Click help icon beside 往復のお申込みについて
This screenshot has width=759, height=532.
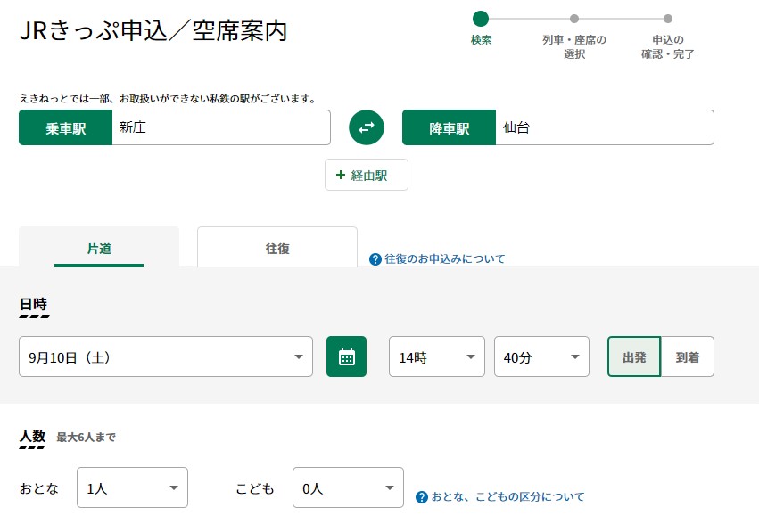[375, 259]
